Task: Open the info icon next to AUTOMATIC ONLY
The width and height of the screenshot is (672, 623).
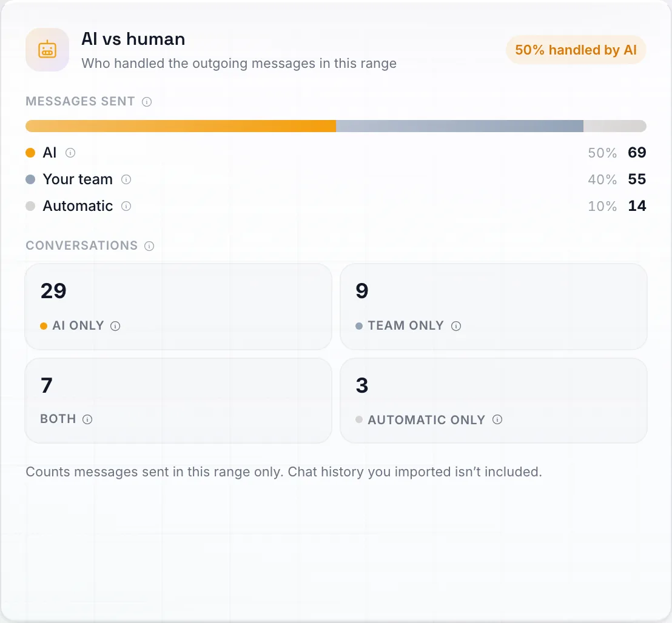Action: coord(497,419)
